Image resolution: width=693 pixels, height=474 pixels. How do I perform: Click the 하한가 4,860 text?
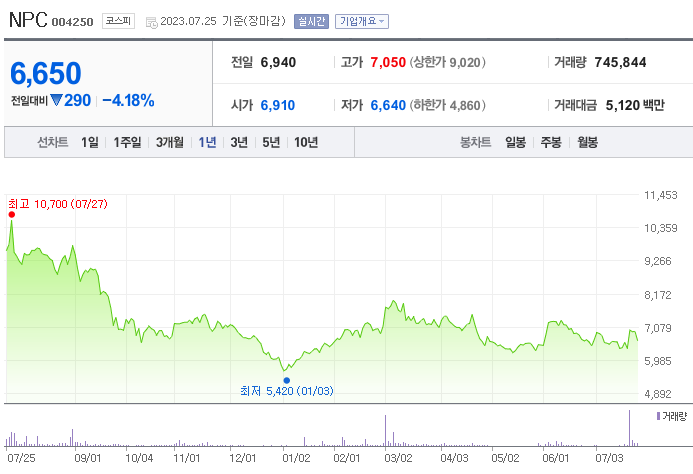[447, 105]
